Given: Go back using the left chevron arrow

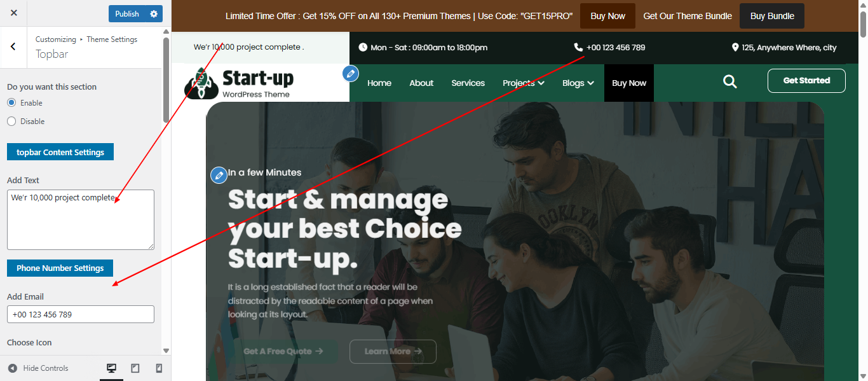Looking at the screenshot, I should pyautogui.click(x=13, y=46).
